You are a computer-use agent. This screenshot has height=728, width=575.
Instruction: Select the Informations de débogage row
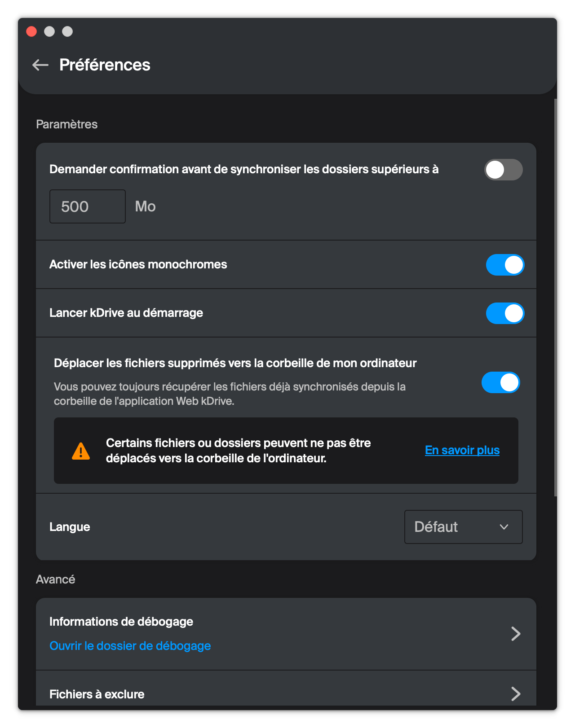point(286,634)
